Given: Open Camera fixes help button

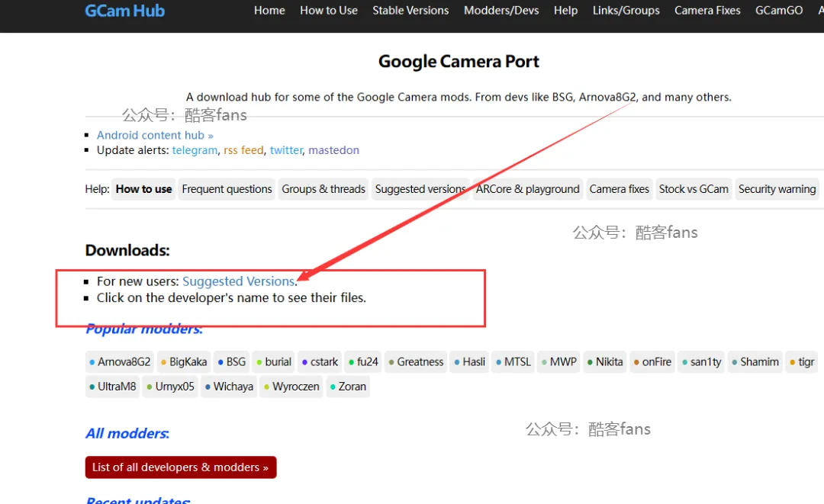Looking at the screenshot, I should (619, 189).
